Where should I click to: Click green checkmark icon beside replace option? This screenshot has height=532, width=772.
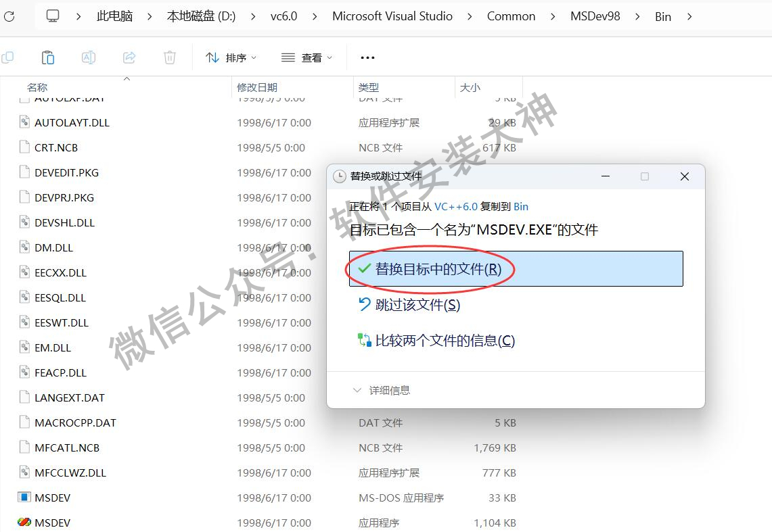pos(364,268)
